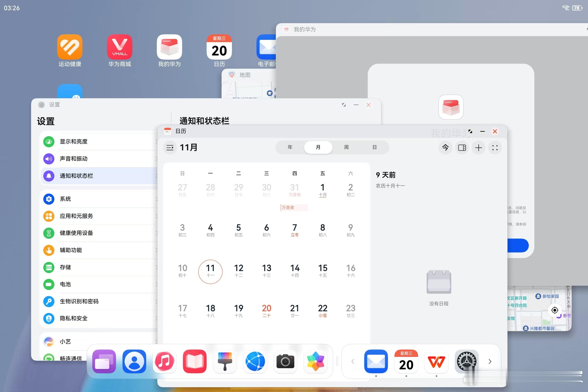Open the Camera app in dock
The width and height of the screenshot is (588, 392).
(285, 361)
